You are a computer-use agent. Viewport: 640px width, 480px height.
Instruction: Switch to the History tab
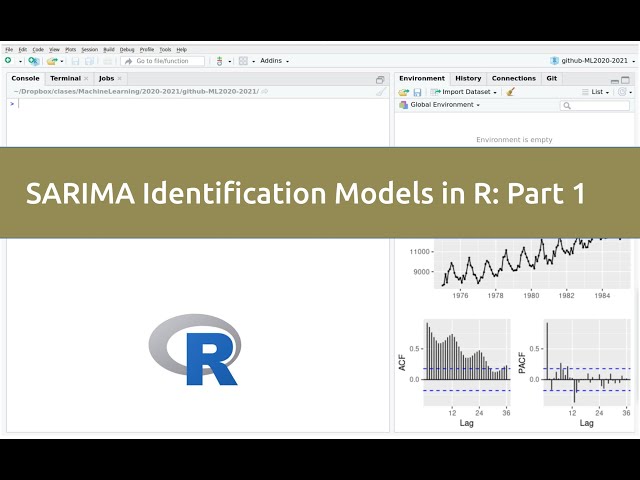tap(468, 78)
